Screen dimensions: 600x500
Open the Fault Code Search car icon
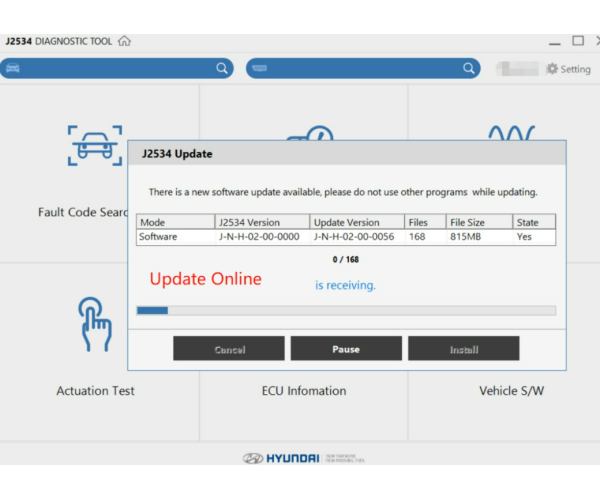(95, 145)
